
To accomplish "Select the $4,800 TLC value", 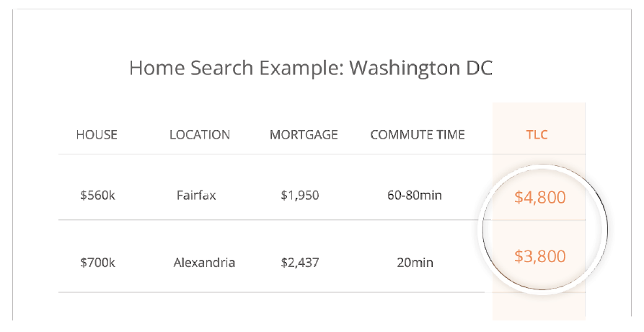I will tap(539, 197).
